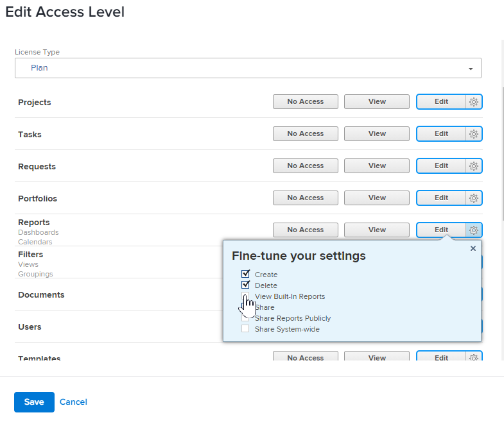Save the access level changes
Viewport: 504px width, 424px height.
pyautogui.click(x=34, y=402)
